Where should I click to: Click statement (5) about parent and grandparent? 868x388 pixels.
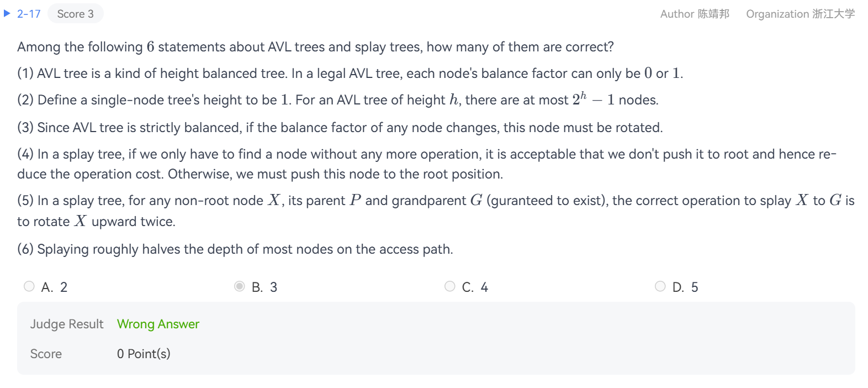[x=435, y=201]
